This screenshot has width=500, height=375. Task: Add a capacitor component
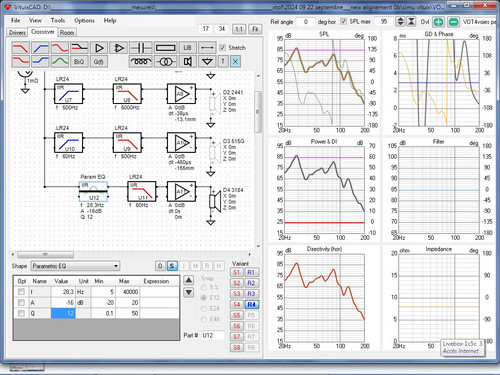(141, 48)
